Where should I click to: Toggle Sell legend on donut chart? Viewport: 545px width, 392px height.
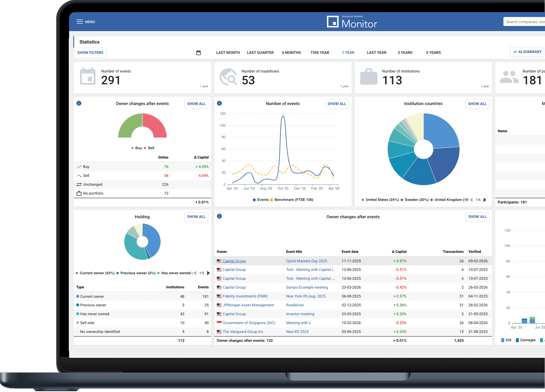149,148
